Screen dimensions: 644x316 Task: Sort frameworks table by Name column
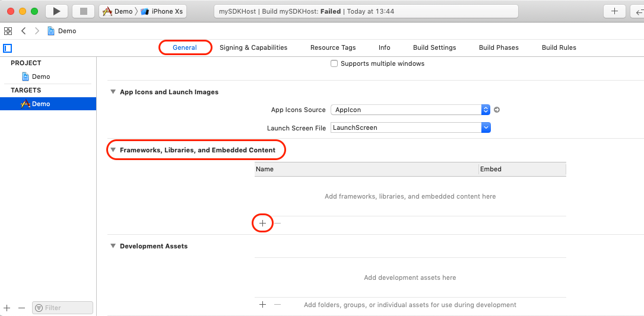pos(366,169)
